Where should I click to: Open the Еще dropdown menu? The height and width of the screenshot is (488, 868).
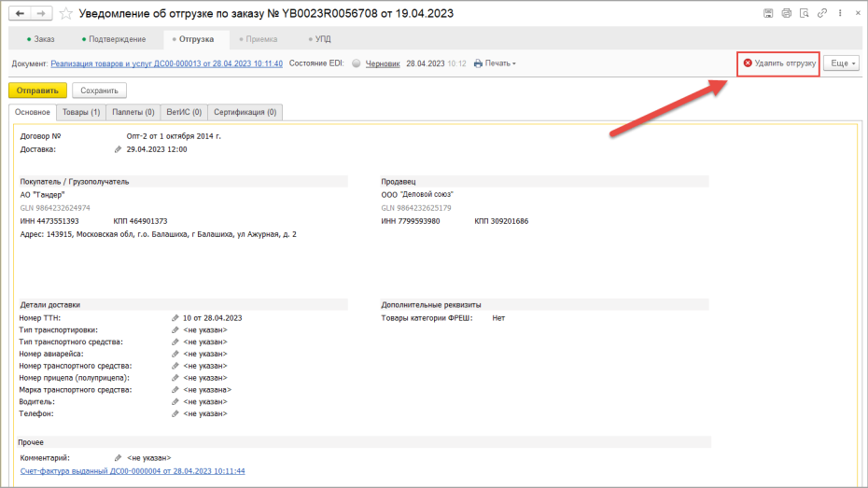(x=842, y=63)
